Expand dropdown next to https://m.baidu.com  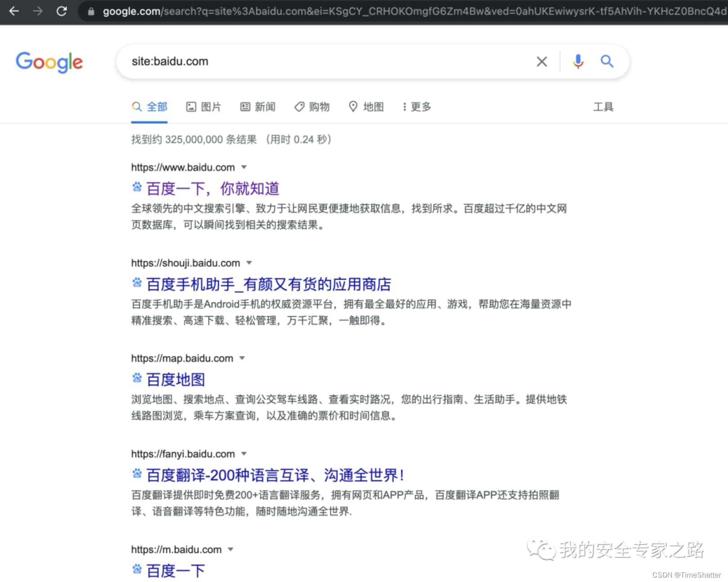click(231, 549)
